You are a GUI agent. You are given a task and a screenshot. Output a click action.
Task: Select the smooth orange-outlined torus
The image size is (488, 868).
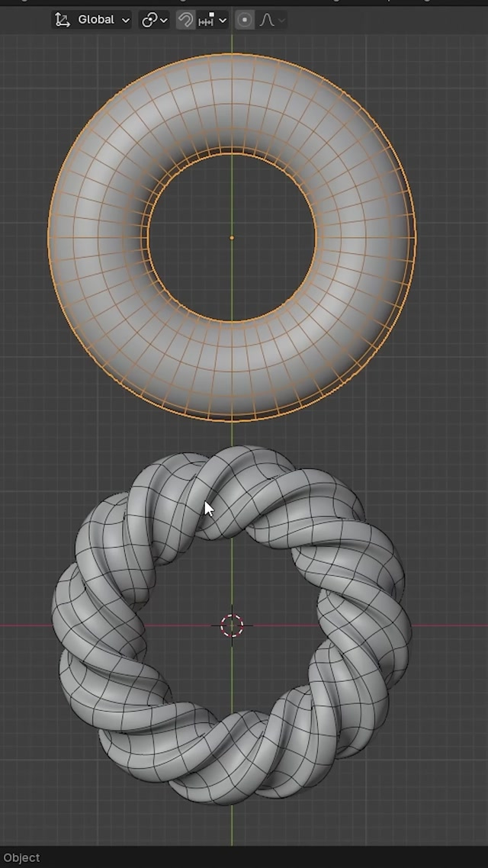99,236
